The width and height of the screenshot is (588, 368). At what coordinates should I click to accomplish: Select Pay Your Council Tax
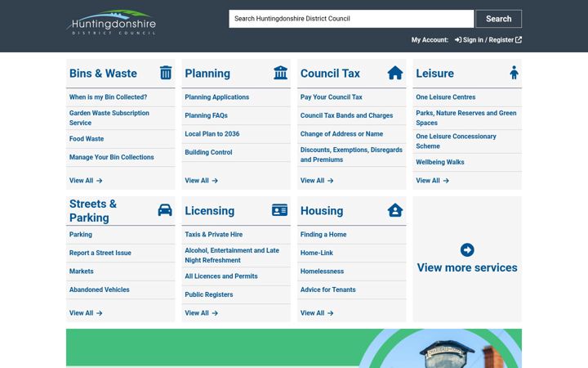[x=331, y=97]
